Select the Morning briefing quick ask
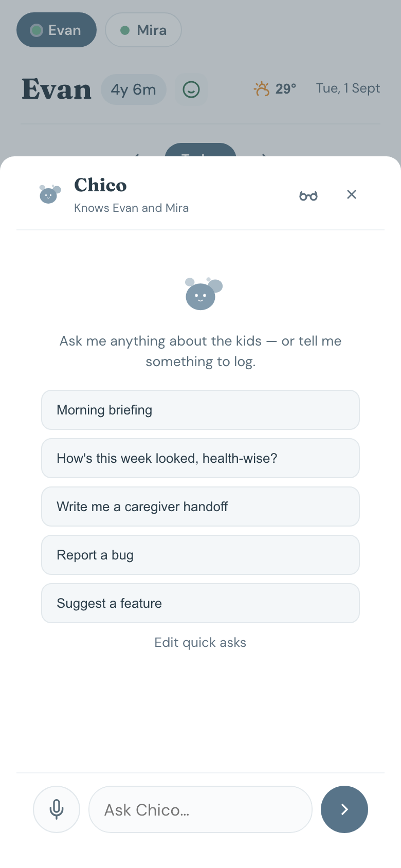Image resolution: width=401 pixels, height=868 pixels. [x=200, y=410]
